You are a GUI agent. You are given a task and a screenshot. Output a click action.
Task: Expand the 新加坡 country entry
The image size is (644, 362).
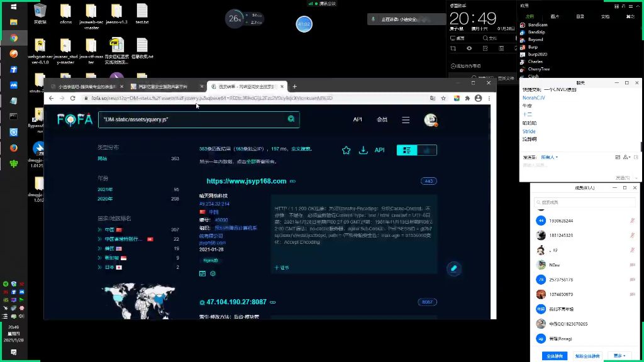coord(100,258)
